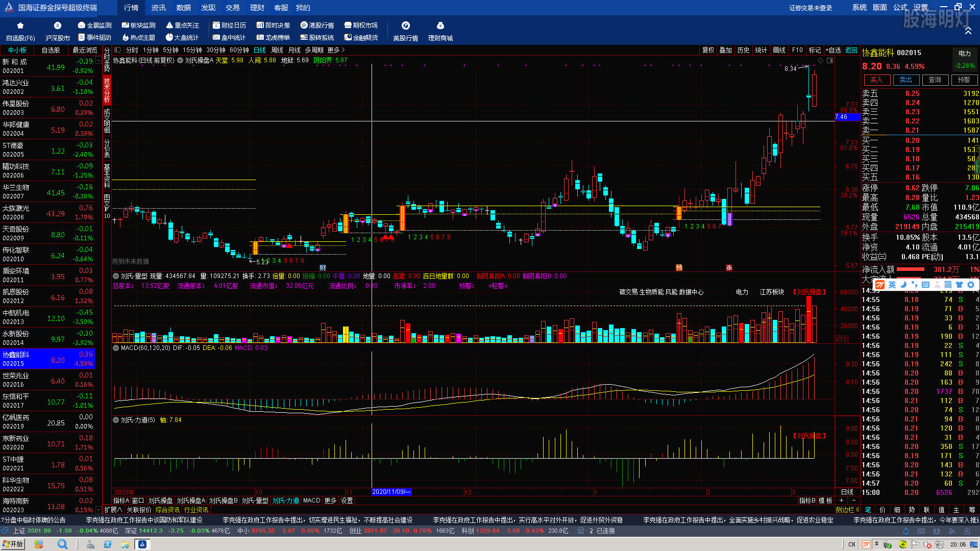
Task: Open 刘氏-力道 indicator arrow menu
Action: pos(116,420)
